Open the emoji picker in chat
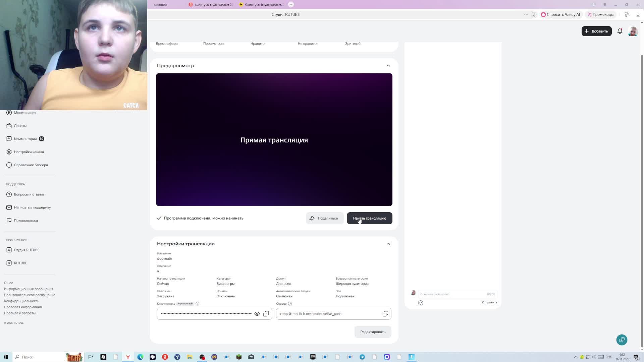 pos(421,303)
